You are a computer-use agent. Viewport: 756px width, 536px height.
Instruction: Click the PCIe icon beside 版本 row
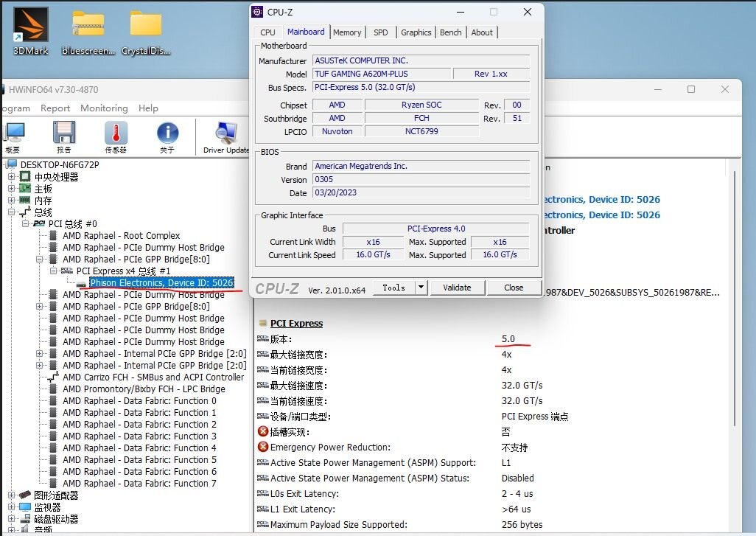pos(263,338)
